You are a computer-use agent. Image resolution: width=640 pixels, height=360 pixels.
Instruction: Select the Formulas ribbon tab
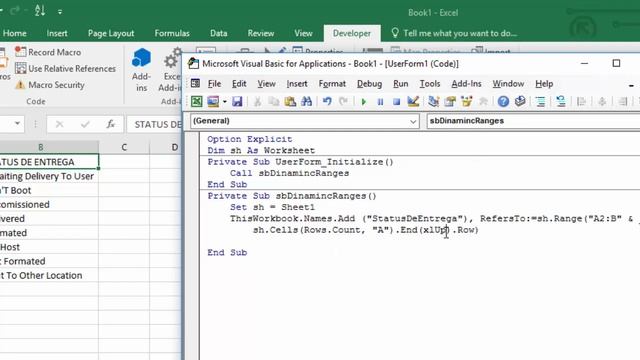coord(172,33)
